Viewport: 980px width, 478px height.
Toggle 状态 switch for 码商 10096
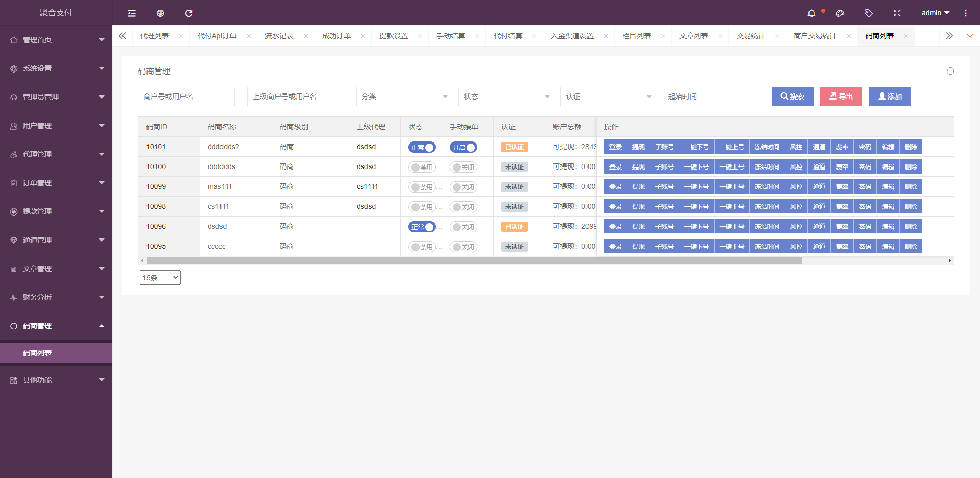point(422,227)
